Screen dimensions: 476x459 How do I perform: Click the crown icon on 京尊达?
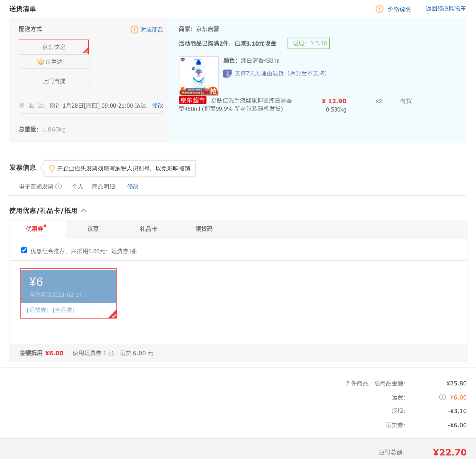pos(41,61)
